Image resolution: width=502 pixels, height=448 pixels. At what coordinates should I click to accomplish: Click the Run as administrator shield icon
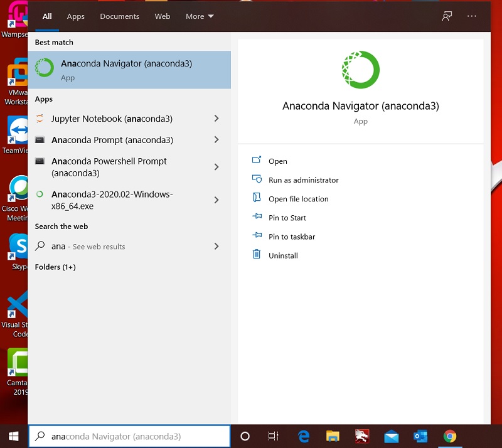coord(257,179)
